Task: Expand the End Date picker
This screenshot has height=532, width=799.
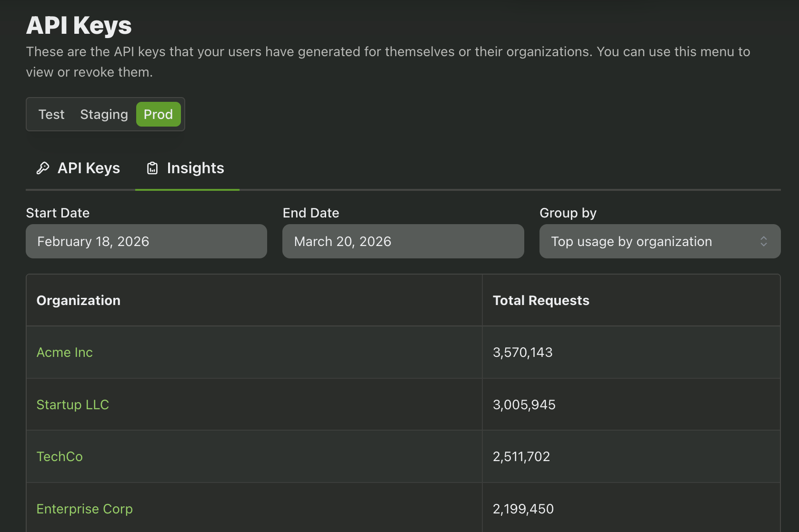Action: 403,241
